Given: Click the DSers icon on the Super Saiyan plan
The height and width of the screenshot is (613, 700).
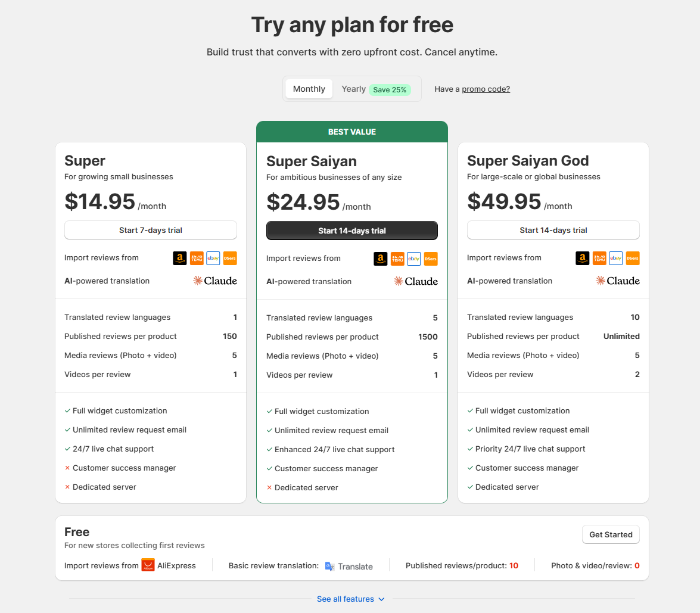Looking at the screenshot, I should (x=430, y=259).
